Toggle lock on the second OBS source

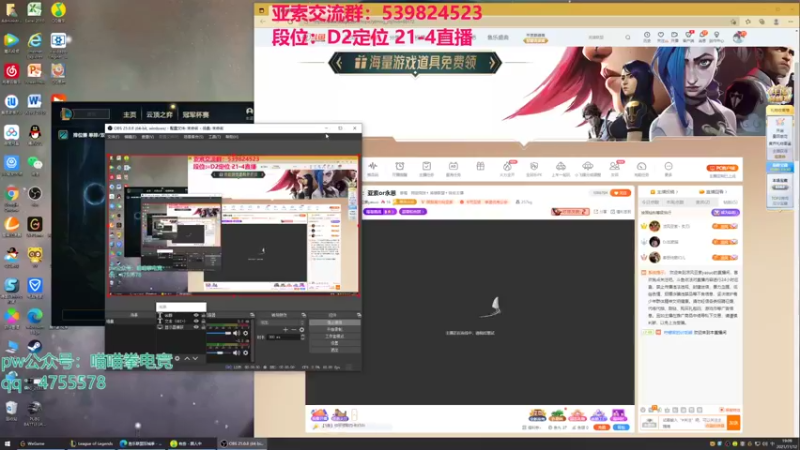[203, 321]
